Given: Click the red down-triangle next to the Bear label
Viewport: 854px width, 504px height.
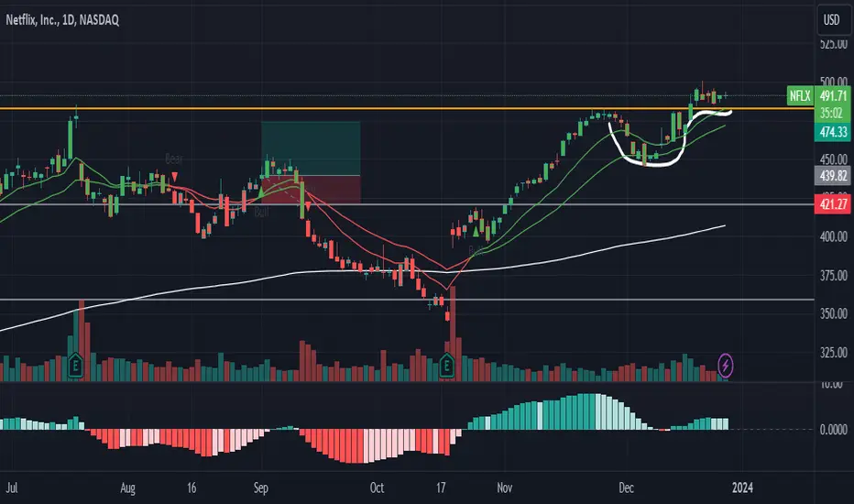Looking at the screenshot, I should (x=174, y=177).
